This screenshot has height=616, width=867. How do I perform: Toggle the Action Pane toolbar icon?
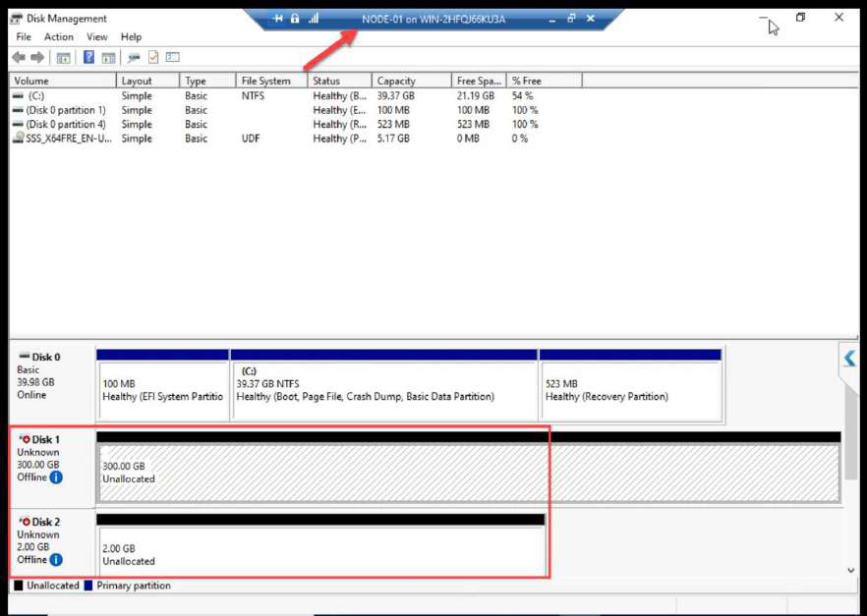click(x=108, y=57)
